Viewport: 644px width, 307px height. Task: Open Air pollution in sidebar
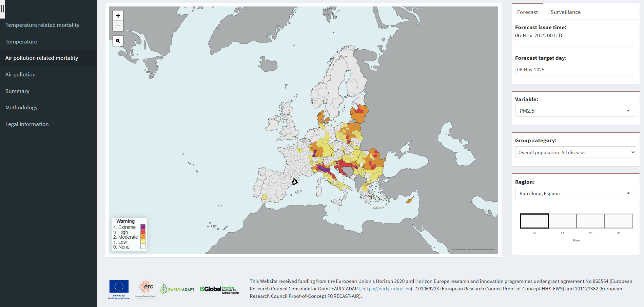pos(20,75)
